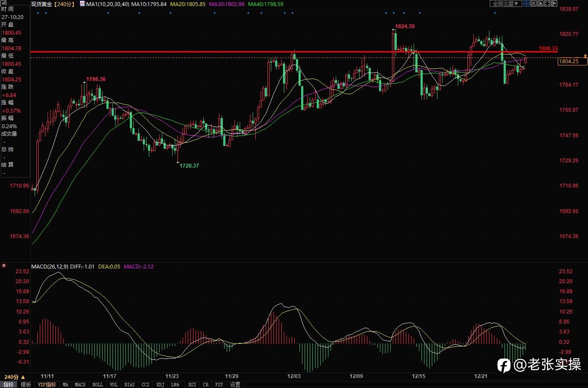Viewport: 588px width, 388px height.
Task: Switch to the 模板 tab
Action: click(26, 385)
